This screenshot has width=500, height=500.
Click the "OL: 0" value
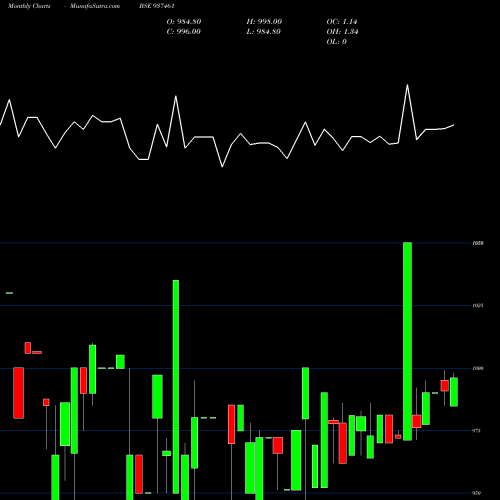[x=336, y=42]
